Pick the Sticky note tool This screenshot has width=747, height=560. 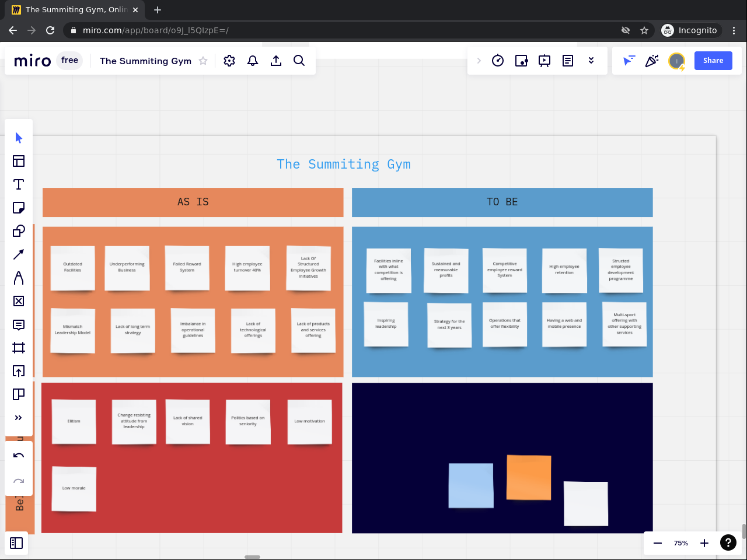pos(19,208)
